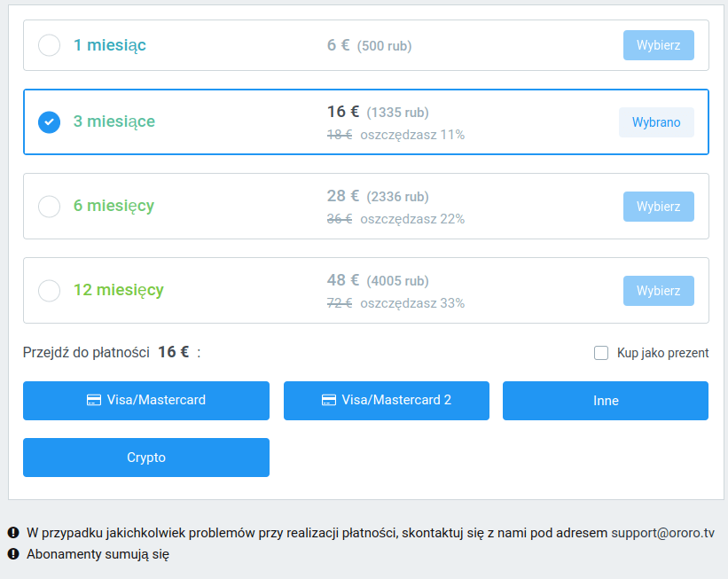Click the 12 miesięcy plan title
Viewport: 728px width, 579px height.
pyautogui.click(x=119, y=290)
